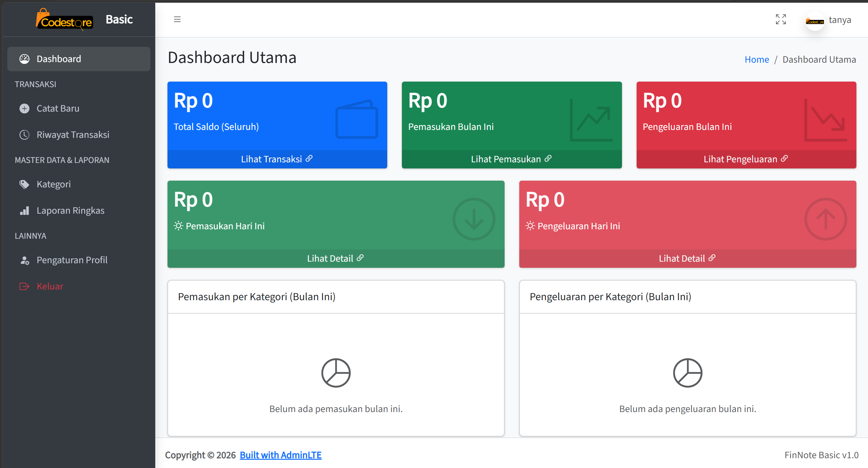This screenshot has height=468, width=868.
Task: Select the plus icon beside Catat Baru
Action: click(x=24, y=108)
